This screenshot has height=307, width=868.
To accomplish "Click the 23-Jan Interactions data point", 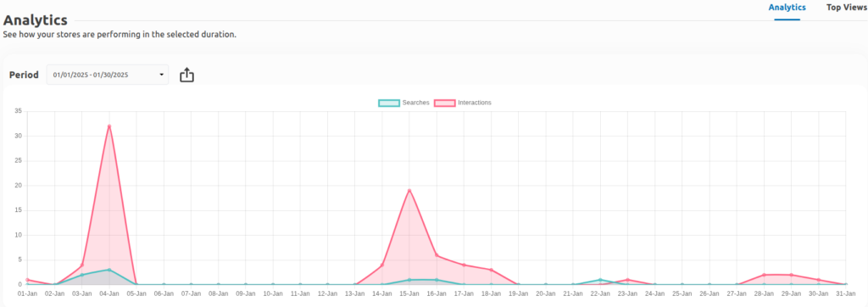I will tap(628, 280).
